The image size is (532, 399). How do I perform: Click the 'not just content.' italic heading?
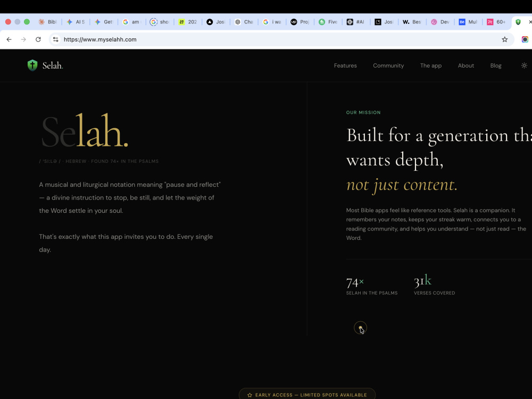click(402, 185)
